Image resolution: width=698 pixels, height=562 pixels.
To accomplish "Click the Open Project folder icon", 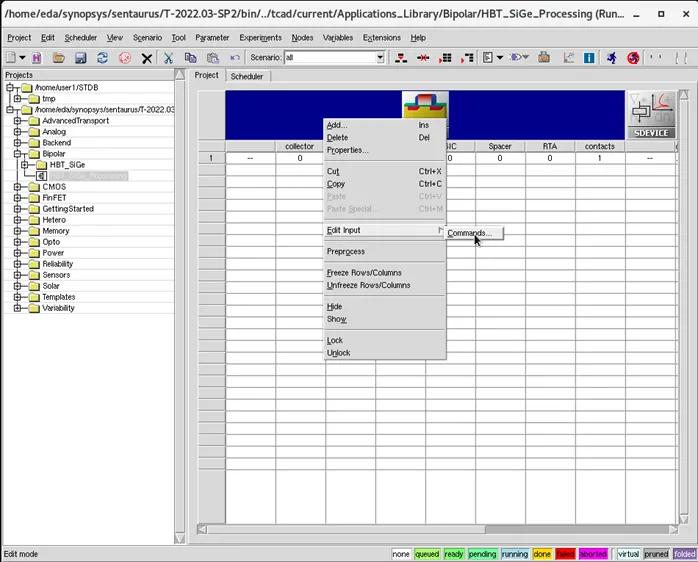I will [x=59, y=57].
